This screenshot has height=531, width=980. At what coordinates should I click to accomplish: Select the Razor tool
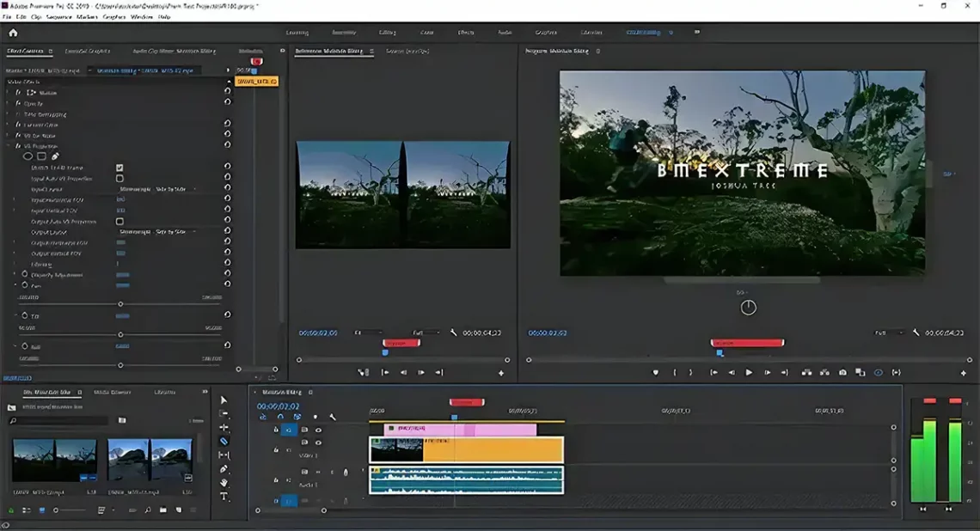224,441
